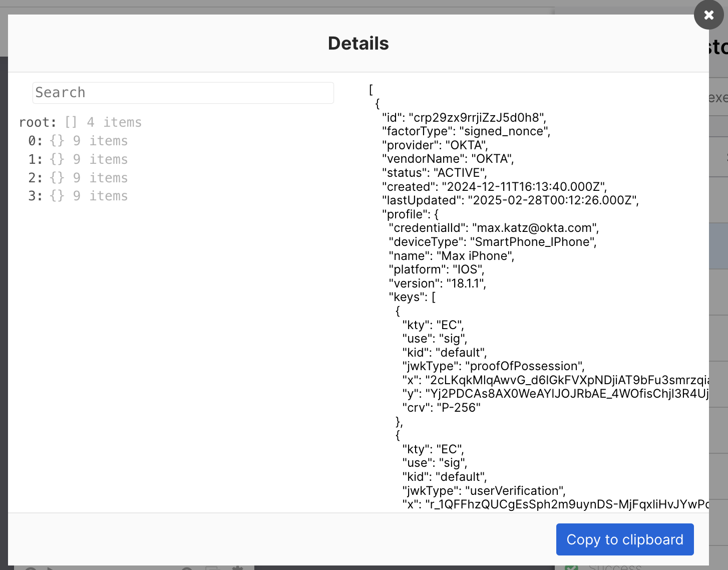Viewport: 728px width, 570px height.
Task: Click the lastUpdated timestamp line
Action: click(510, 200)
